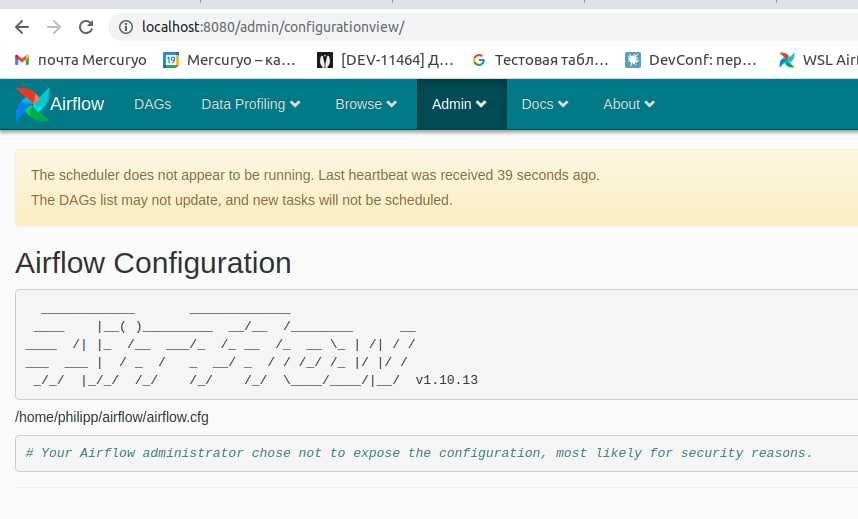
Task: Click the path '/home/philipp/airflow/airflow.cfg'
Action: pyautogui.click(x=112, y=417)
